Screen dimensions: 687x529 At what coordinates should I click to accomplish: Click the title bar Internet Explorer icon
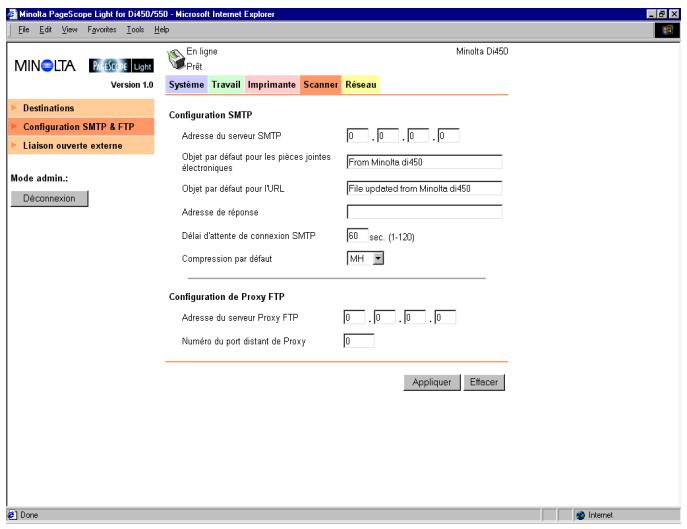click(x=12, y=14)
